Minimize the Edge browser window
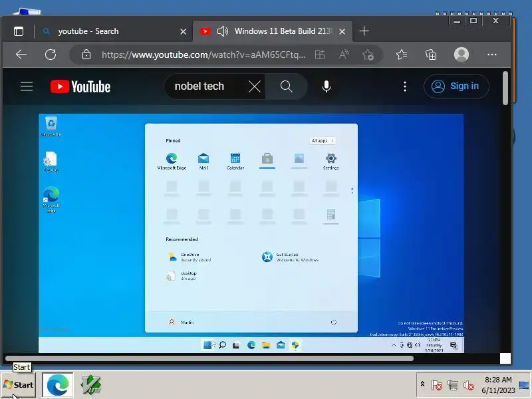Image resolution: width=532 pixels, height=399 pixels. pos(457,21)
